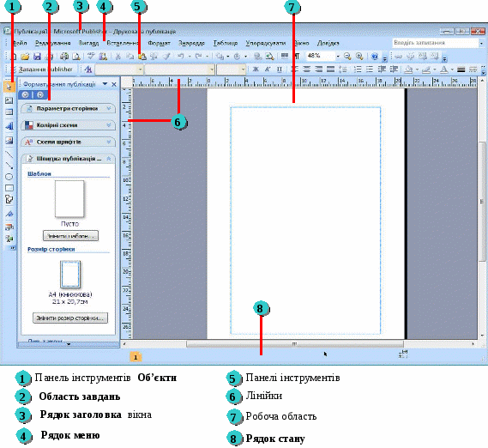Click the Завдання Publisher button

[42, 70]
